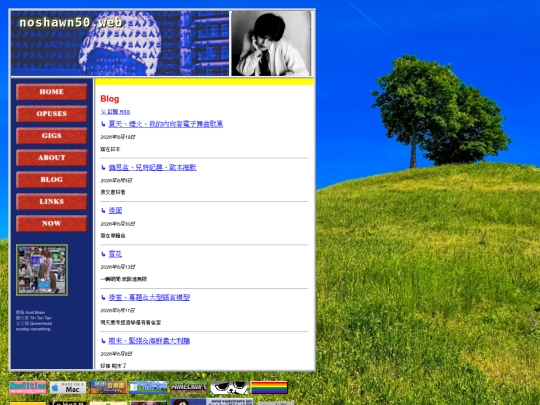Open the 雪花 blog post

pos(115,254)
